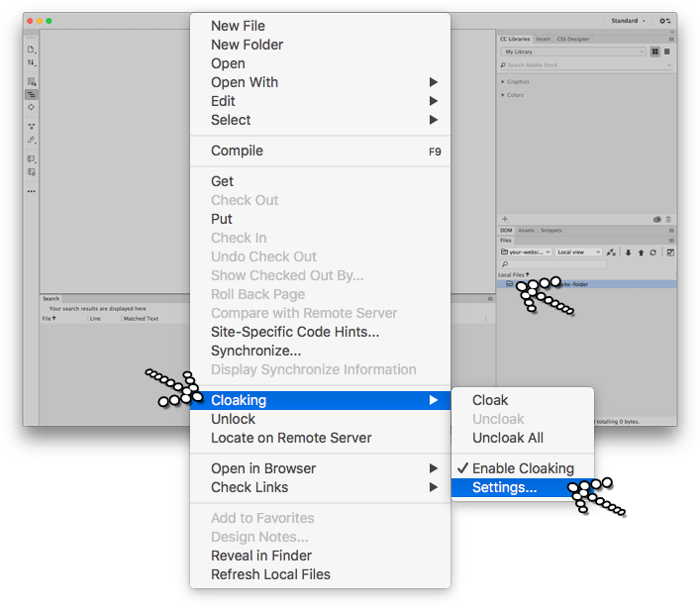Select the Inspect crosshair tool
The width and height of the screenshot is (700, 609).
pyautogui.click(x=32, y=107)
